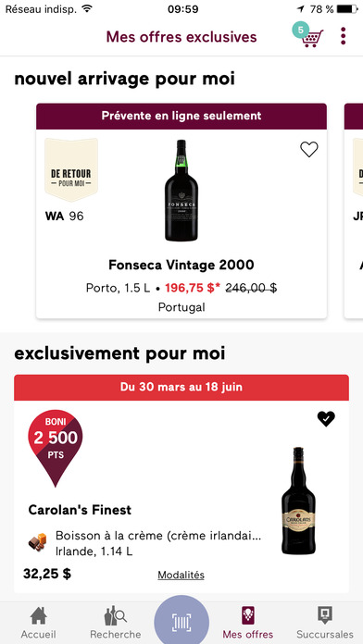Screen dimensions: 363x644
Task: Go to the Accueil home tab
Action: [38, 624]
